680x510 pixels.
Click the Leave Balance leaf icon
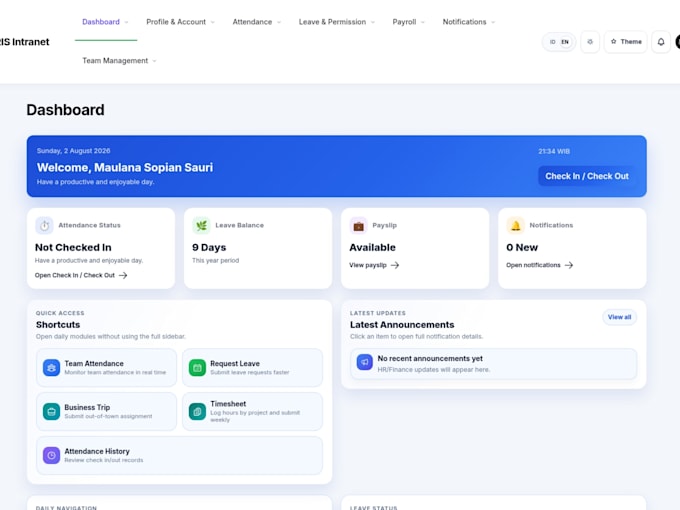(201, 226)
